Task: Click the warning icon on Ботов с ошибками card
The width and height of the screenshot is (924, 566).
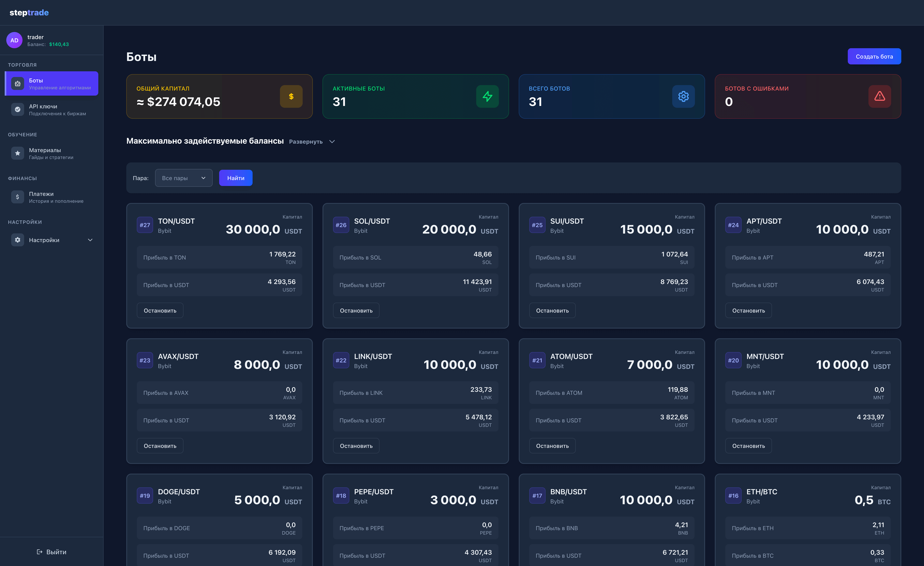Action: [879, 96]
